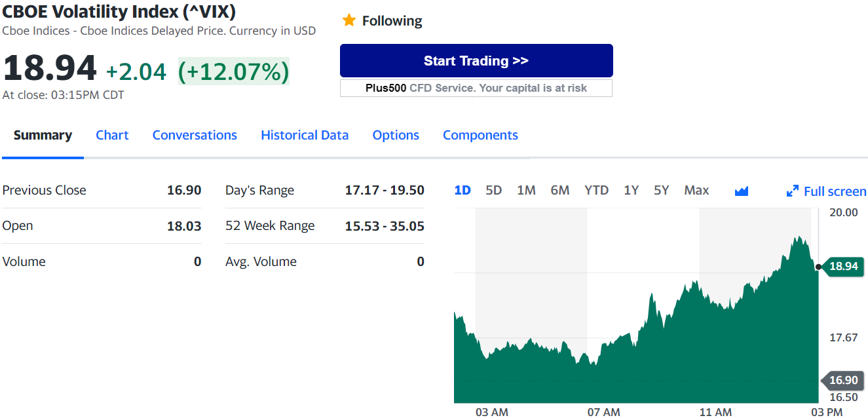
Task: Open the chart type area icon
Action: click(x=742, y=191)
